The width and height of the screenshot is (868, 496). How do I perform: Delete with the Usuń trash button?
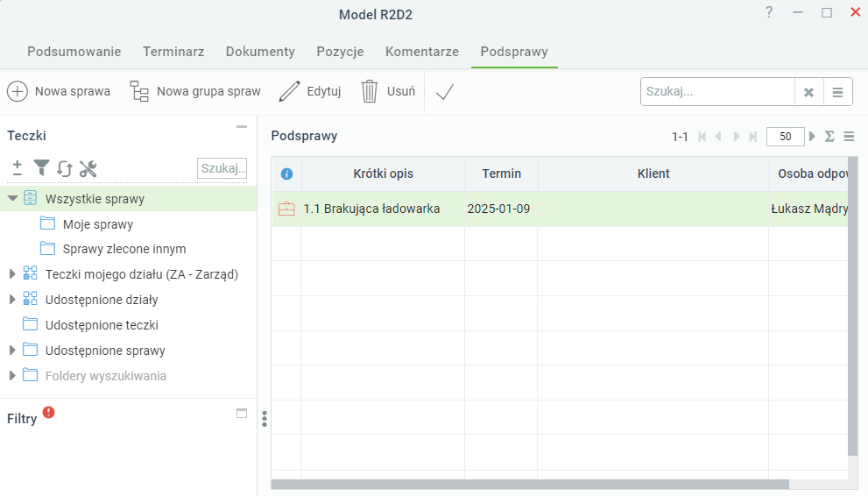click(x=387, y=91)
